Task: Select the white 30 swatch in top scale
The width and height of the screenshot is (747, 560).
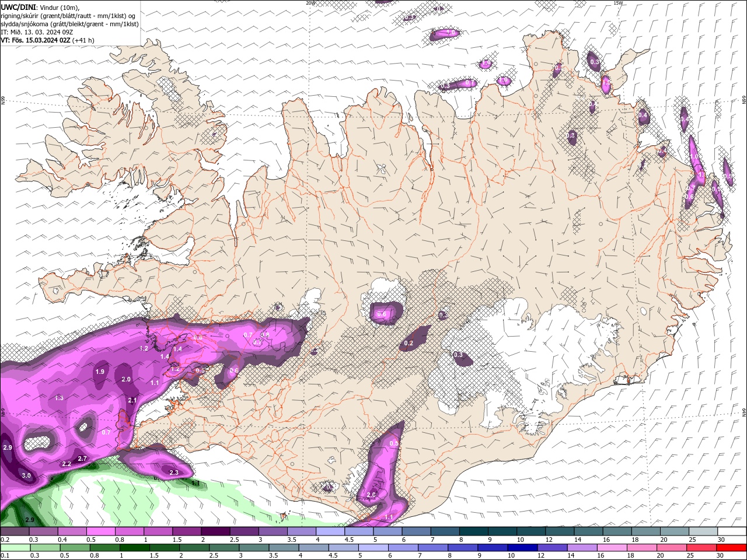Action: (732, 531)
